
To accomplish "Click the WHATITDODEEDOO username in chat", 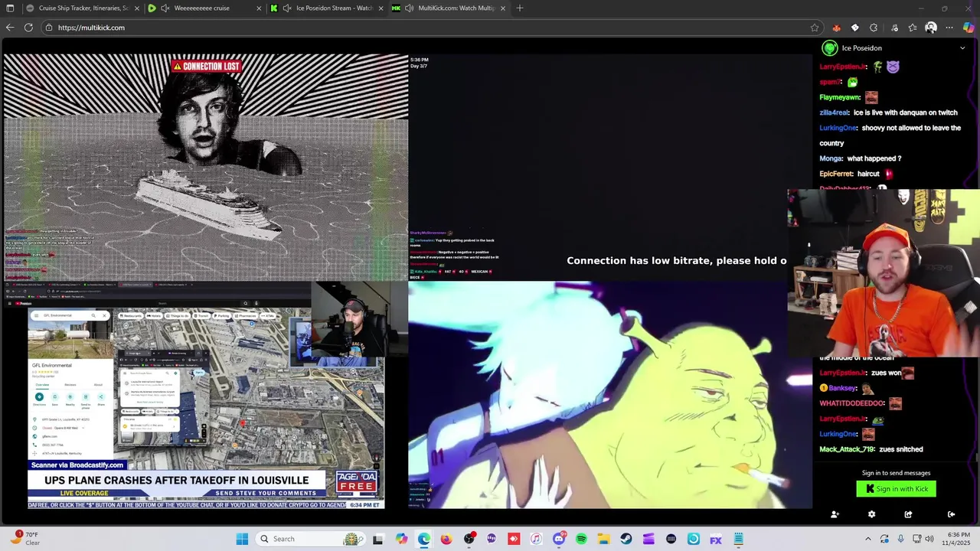I will (852, 403).
